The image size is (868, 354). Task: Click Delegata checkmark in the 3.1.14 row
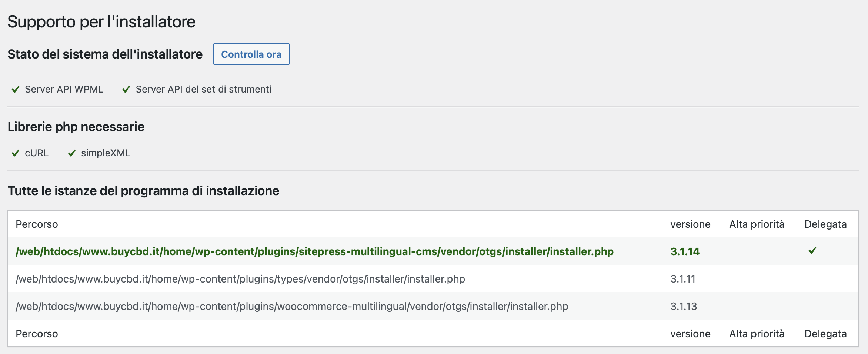pyautogui.click(x=812, y=251)
